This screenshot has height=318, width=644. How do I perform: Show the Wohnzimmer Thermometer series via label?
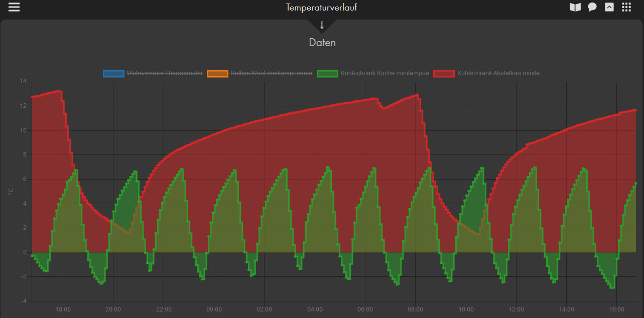[165, 73]
